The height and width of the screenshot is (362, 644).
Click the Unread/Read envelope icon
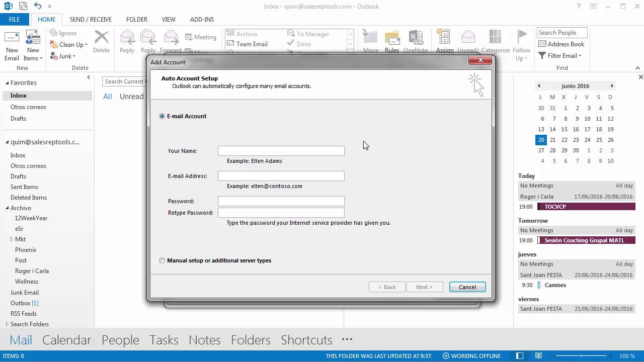tap(468, 38)
